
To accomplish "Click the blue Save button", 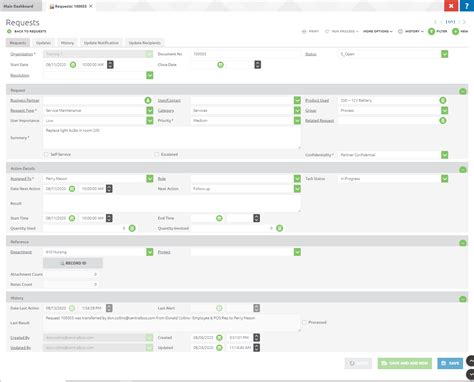I will pos(450,363).
